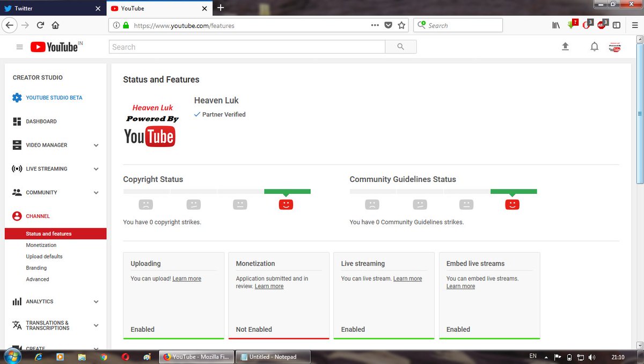The image size is (644, 364).
Task: Open Branding under Channel
Action: click(x=36, y=268)
